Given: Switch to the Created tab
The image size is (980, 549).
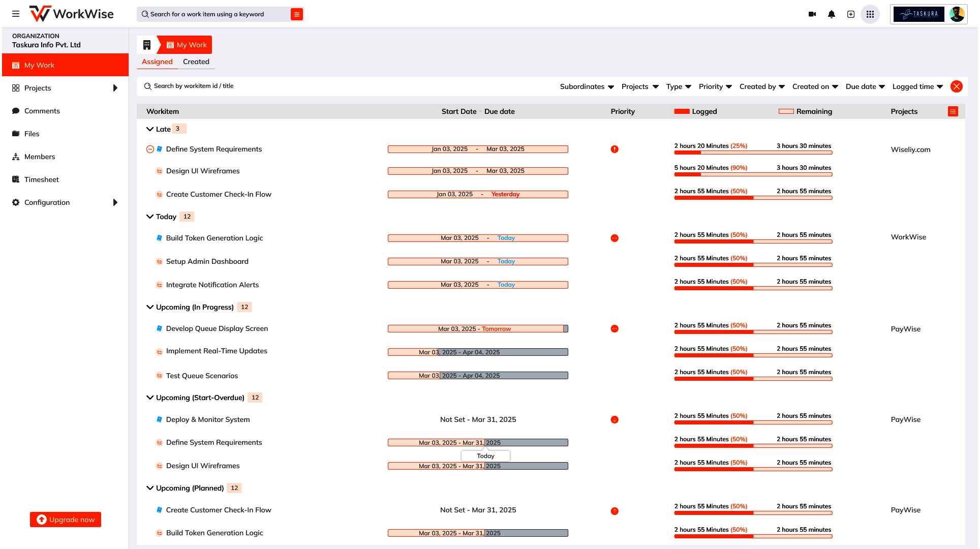Looking at the screenshot, I should (196, 62).
